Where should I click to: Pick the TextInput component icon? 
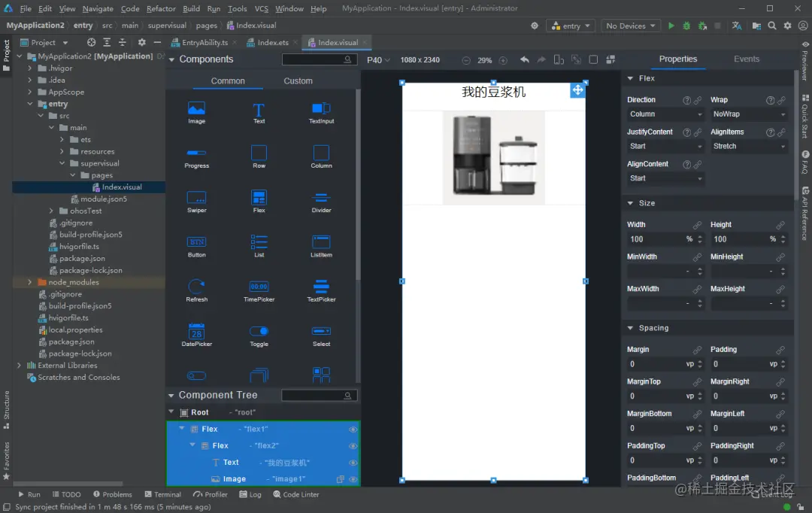[321, 109]
